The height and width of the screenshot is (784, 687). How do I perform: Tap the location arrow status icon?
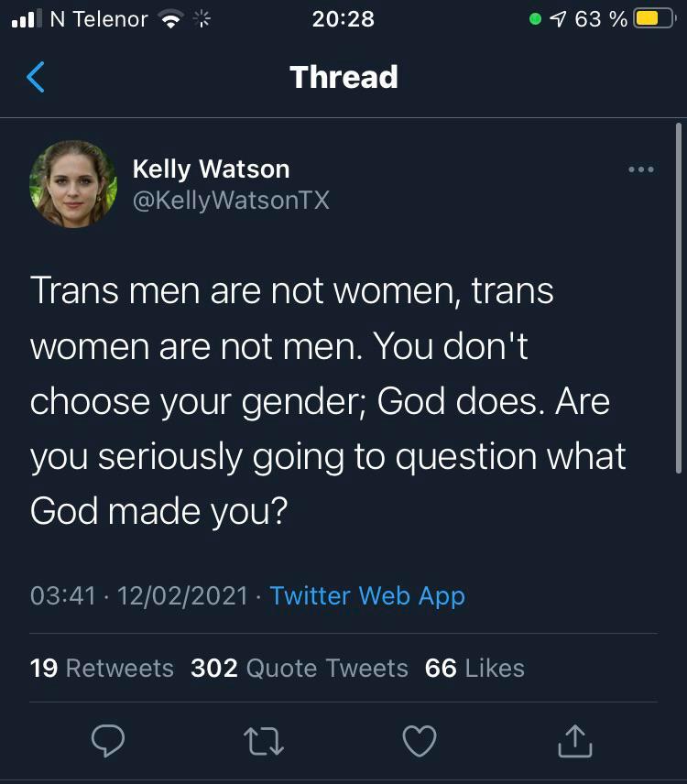pyautogui.click(x=557, y=19)
